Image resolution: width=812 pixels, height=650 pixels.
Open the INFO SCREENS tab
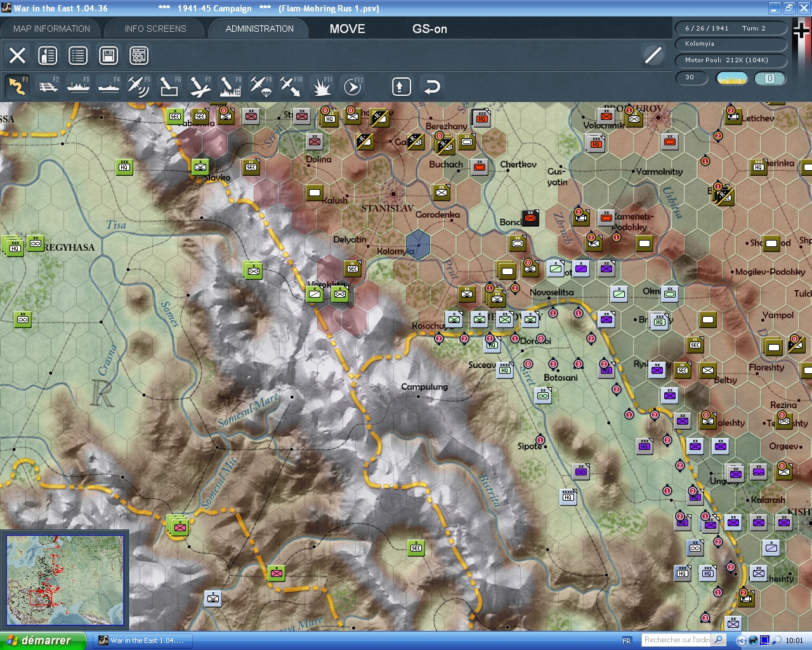(155, 29)
